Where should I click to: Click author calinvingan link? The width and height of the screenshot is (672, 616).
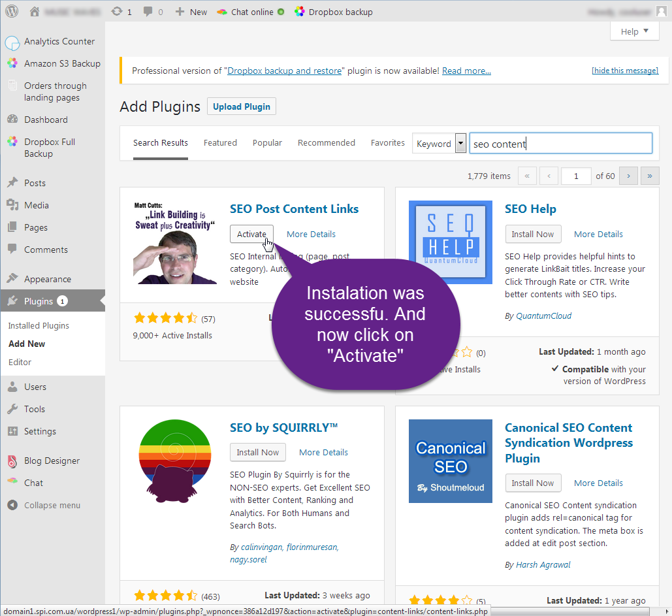tap(261, 547)
